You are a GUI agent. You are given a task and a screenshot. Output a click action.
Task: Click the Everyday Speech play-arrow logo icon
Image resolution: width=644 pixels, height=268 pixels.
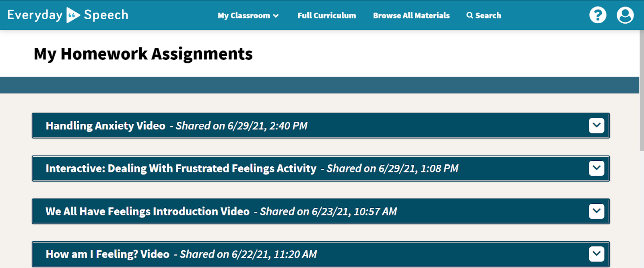pyautogui.click(x=73, y=15)
